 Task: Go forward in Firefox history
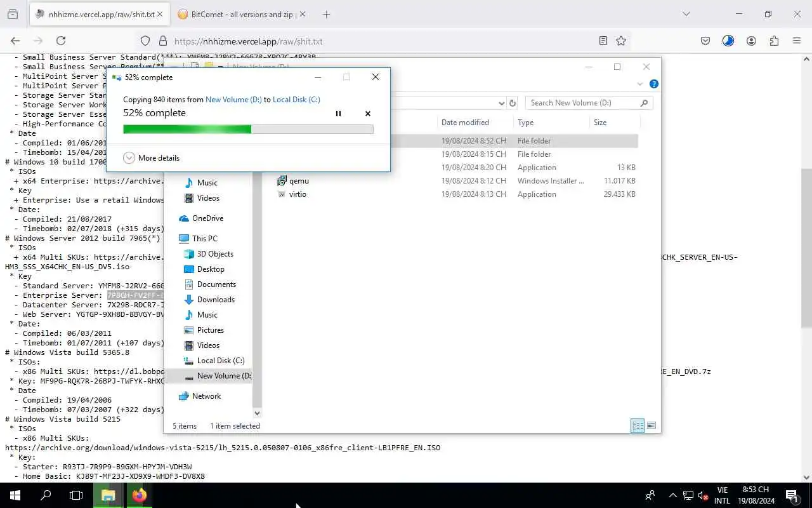tap(38, 41)
